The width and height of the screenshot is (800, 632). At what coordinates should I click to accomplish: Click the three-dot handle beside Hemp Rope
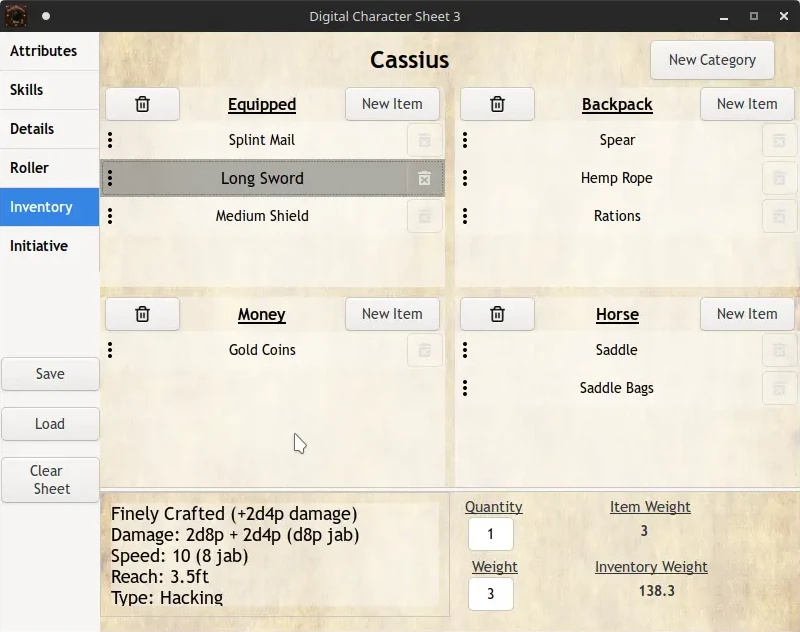465,178
